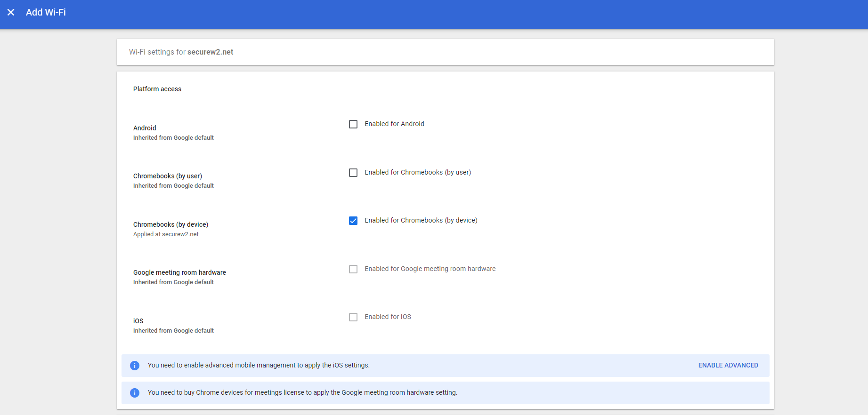Viewport: 868px width, 415px height.
Task: Check Enabled for Chromebooks (by user) box
Action: point(353,173)
